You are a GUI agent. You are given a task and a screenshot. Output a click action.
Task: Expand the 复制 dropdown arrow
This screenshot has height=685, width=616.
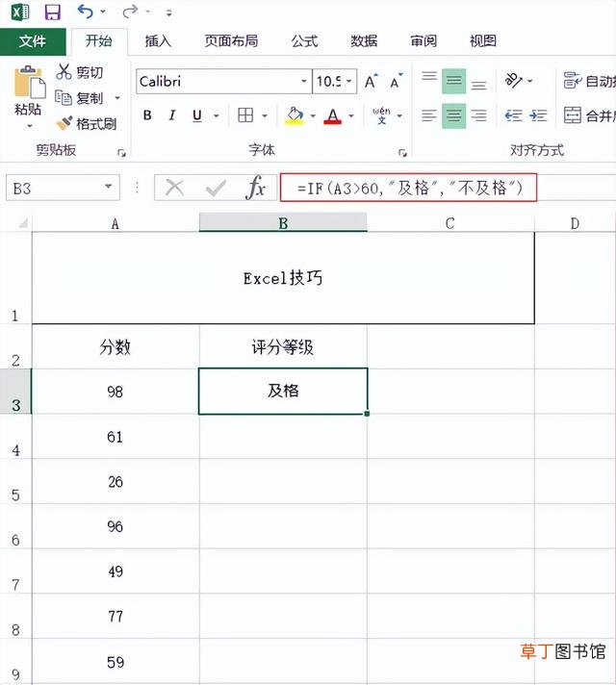(117, 98)
